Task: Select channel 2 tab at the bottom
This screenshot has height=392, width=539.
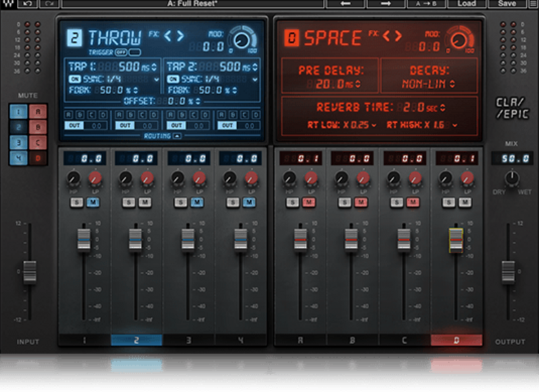Action: tap(135, 341)
